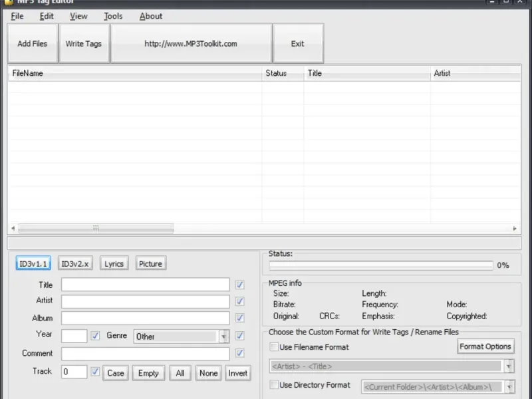This screenshot has height=399, width=532.
Task: Uncheck the Comment field checkbox
Action: coord(239,353)
